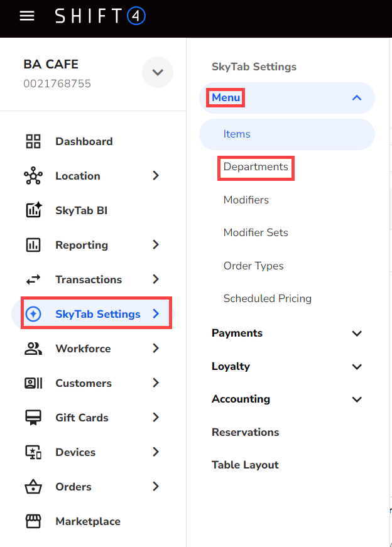Click the Orders basket icon
The image size is (392, 547).
(x=33, y=487)
